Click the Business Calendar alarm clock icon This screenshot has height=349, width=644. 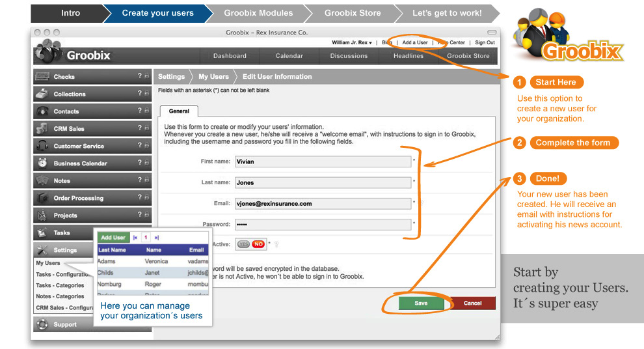point(42,163)
